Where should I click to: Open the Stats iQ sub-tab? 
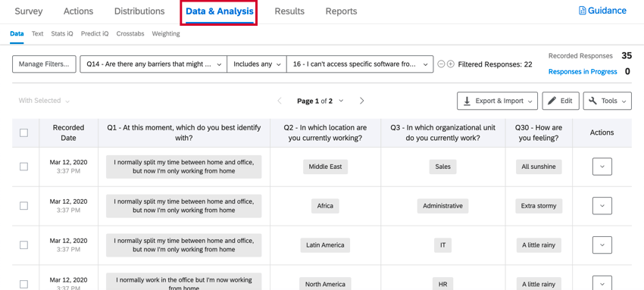pos(62,33)
